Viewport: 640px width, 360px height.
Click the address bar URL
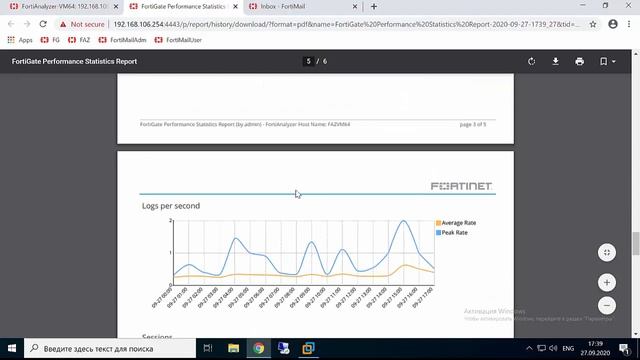346,24
